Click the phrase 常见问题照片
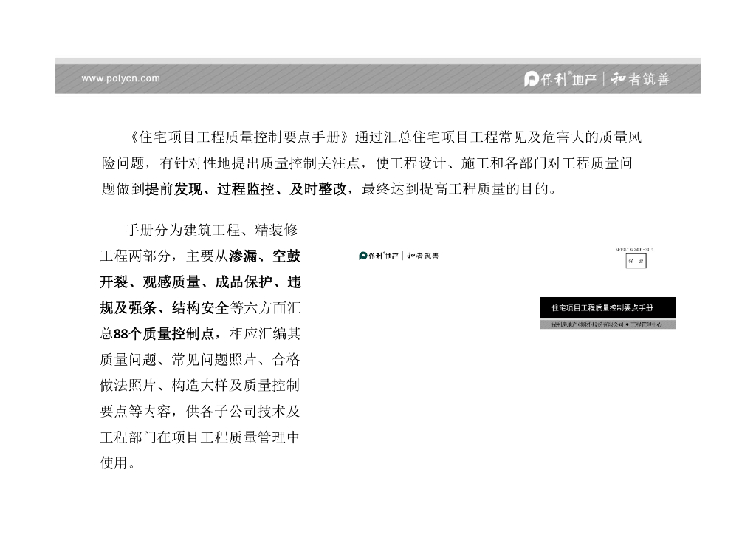Viewport: 756px width, 535px height. [x=215, y=360]
